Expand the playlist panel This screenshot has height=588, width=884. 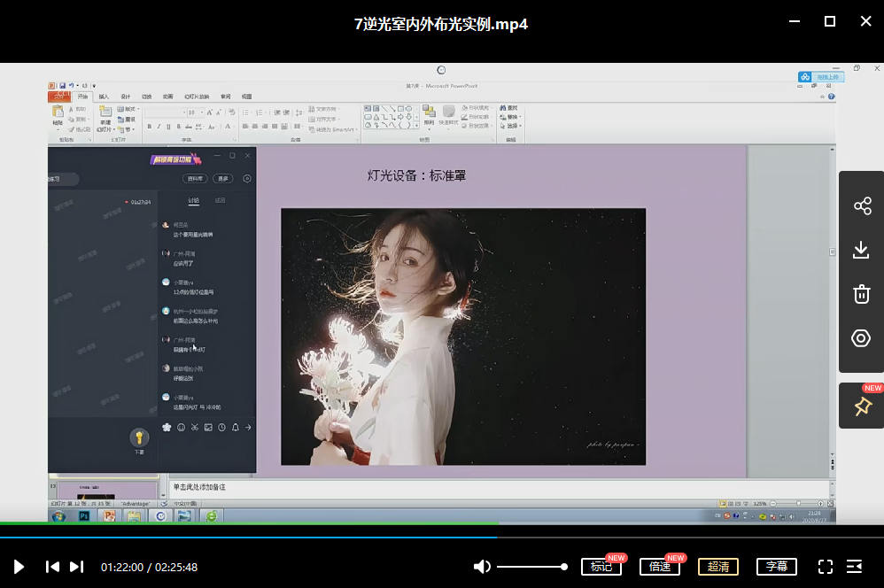pos(855,567)
